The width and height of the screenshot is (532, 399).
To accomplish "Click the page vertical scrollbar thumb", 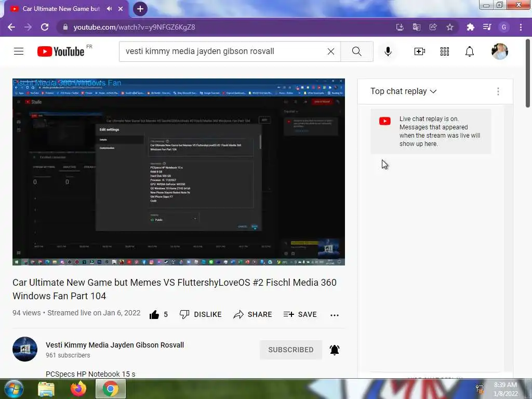I will pos(528,73).
